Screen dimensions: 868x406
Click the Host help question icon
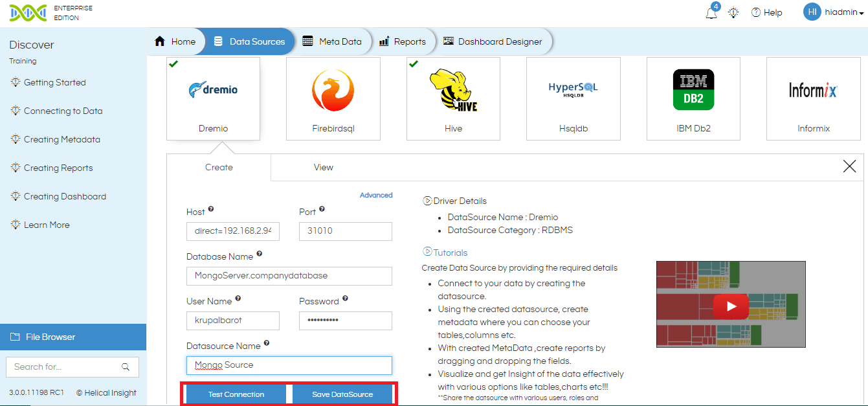click(211, 210)
